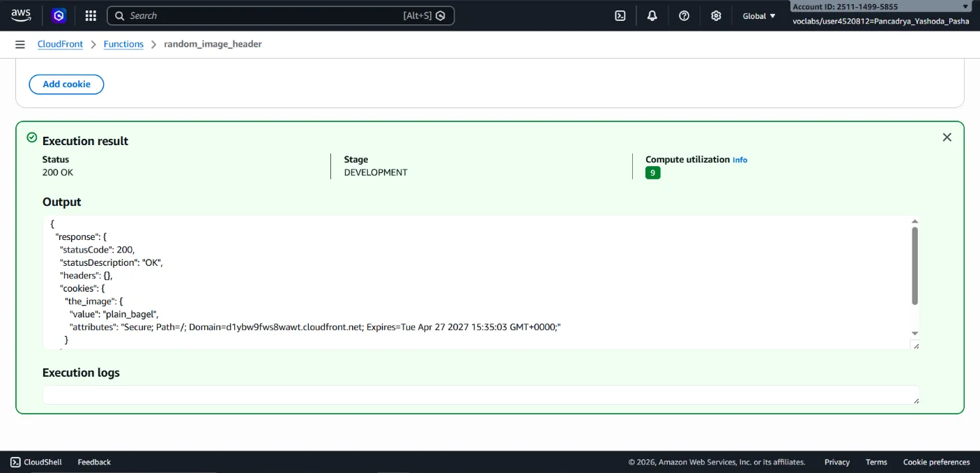Open the AWS console home logo
The image size is (980, 473).
[21, 15]
